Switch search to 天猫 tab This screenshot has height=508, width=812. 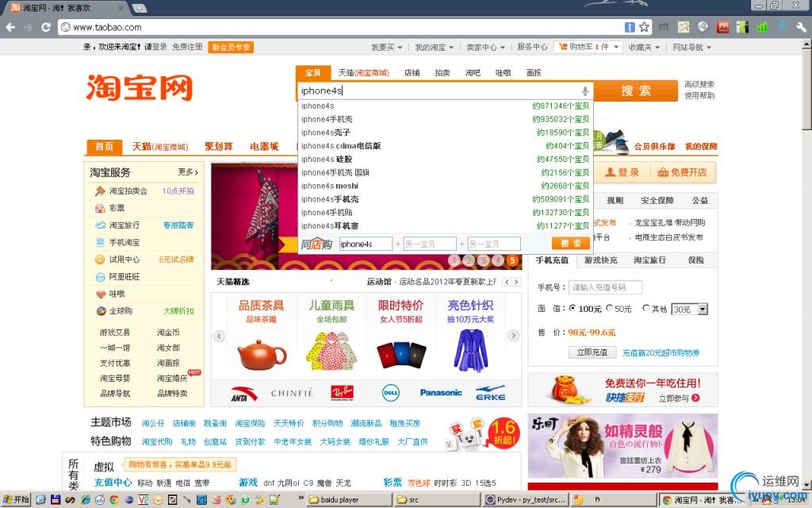click(x=363, y=72)
